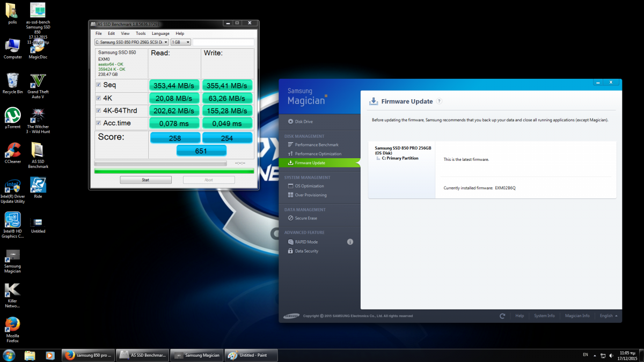Click the Start button in AS SSD Benchmark
The image size is (644, 362).
click(x=145, y=180)
